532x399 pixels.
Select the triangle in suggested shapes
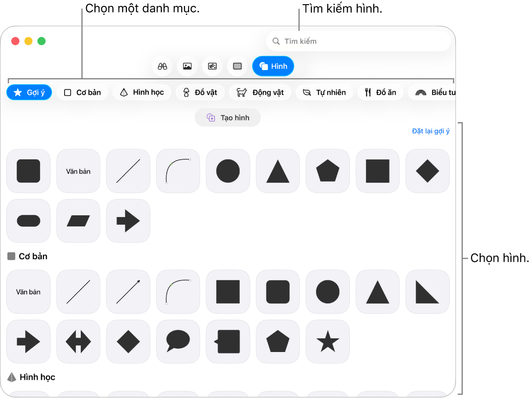(x=278, y=171)
